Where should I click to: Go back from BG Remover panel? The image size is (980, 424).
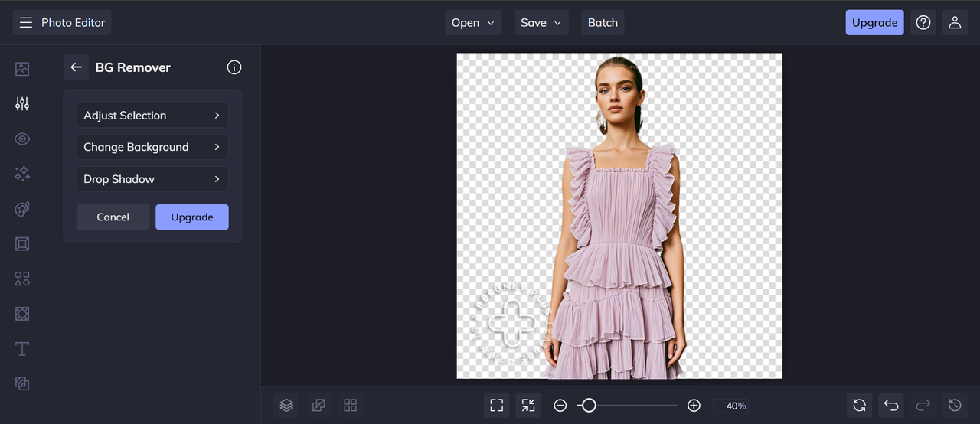(x=76, y=67)
